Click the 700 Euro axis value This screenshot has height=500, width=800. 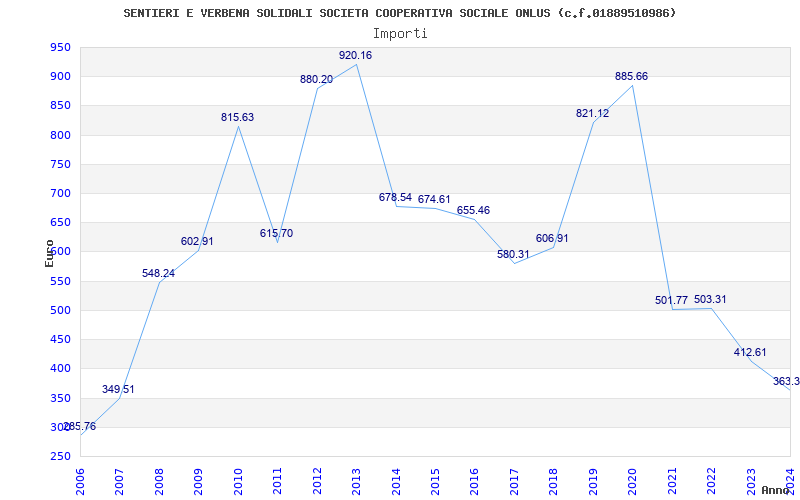coord(60,193)
